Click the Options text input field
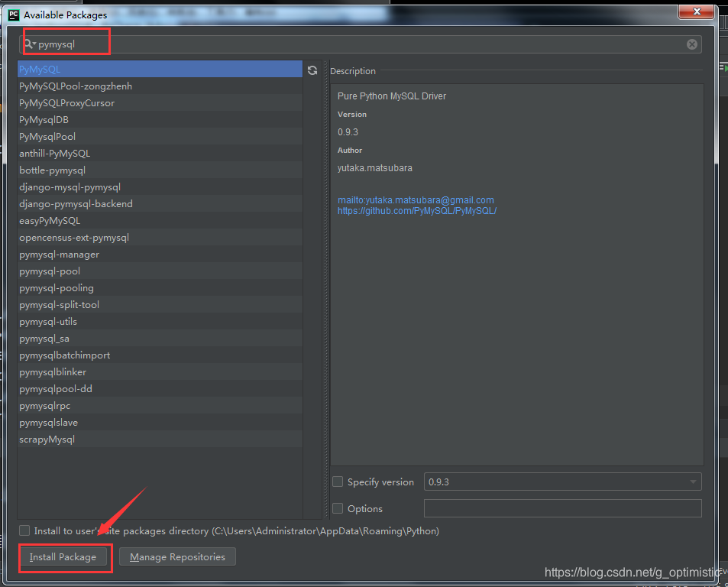 tap(562, 508)
